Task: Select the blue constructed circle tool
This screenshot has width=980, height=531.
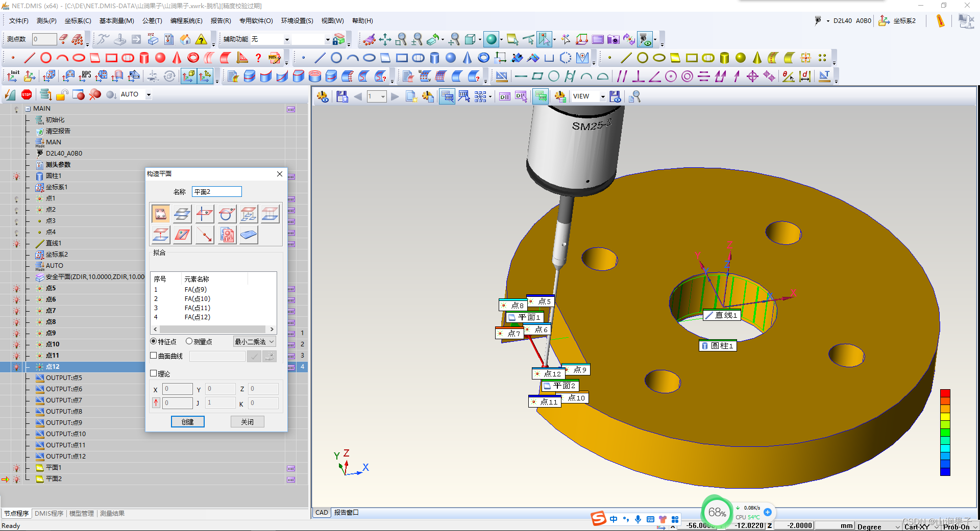Action: [x=336, y=58]
